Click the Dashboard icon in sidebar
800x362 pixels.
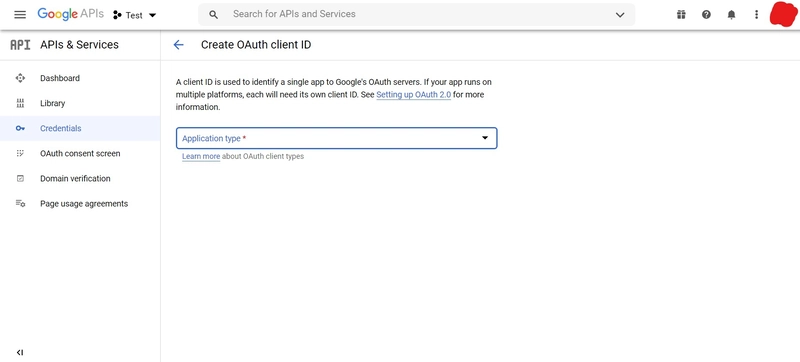click(x=20, y=78)
